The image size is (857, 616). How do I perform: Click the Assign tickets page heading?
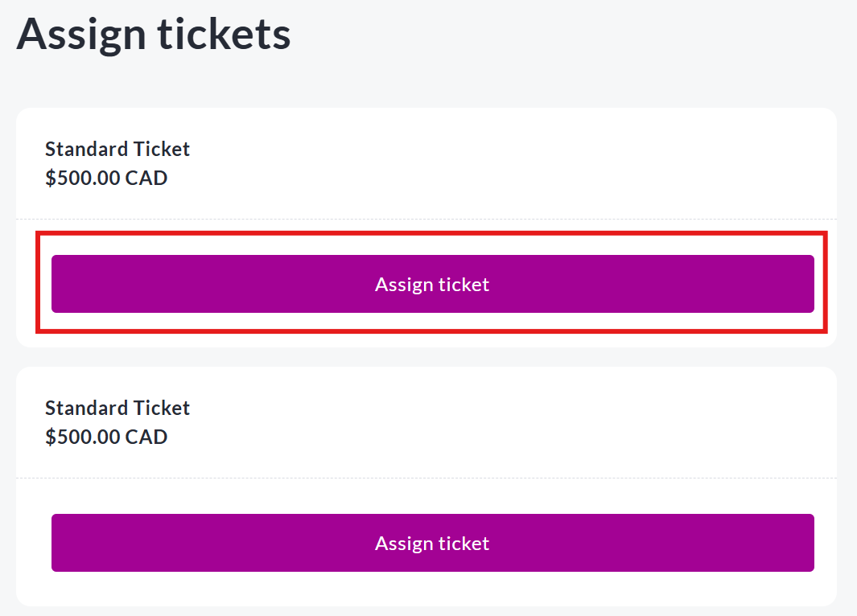[154, 34]
